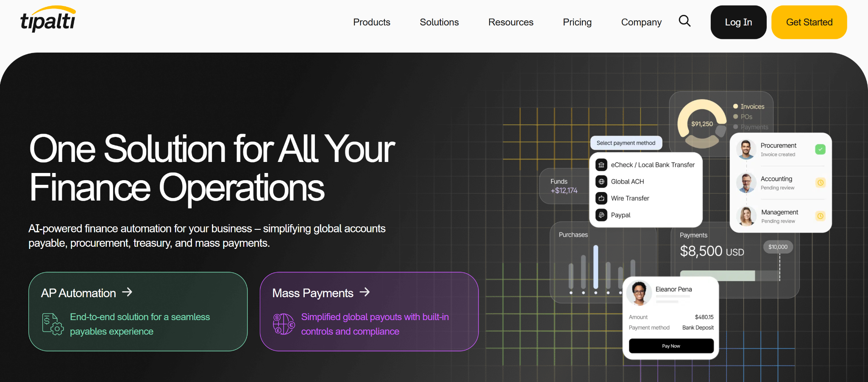Open the Solutions menu

tap(439, 22)
